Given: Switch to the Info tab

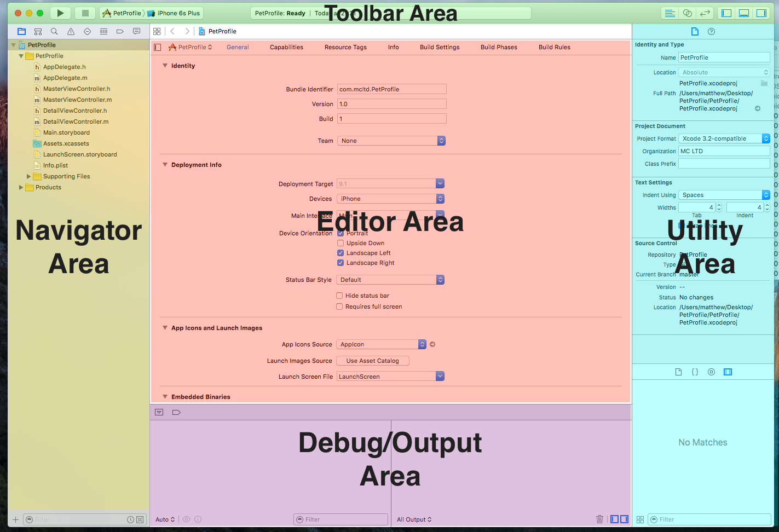Looking at the screenshot, I should 393,47.
